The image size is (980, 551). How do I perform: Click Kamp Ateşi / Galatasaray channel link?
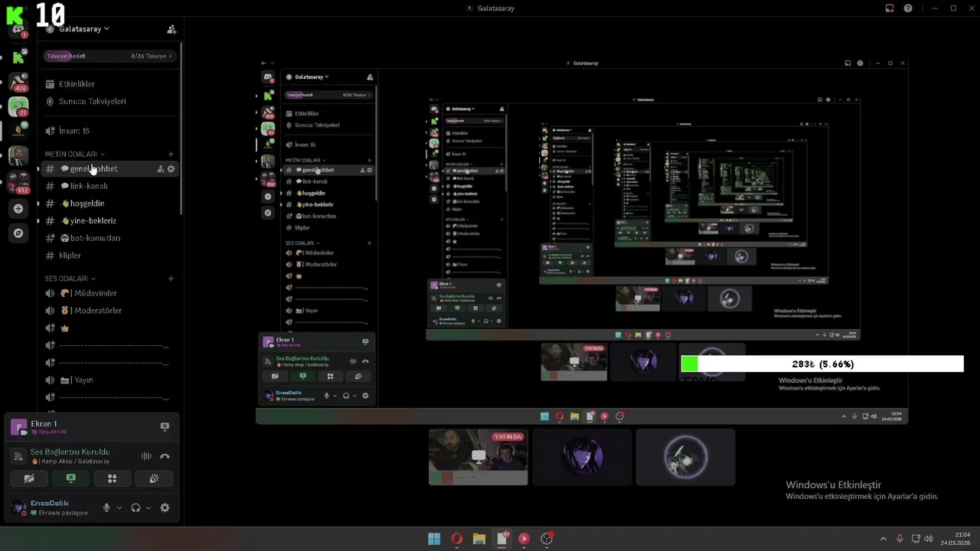tap(70, 461)
